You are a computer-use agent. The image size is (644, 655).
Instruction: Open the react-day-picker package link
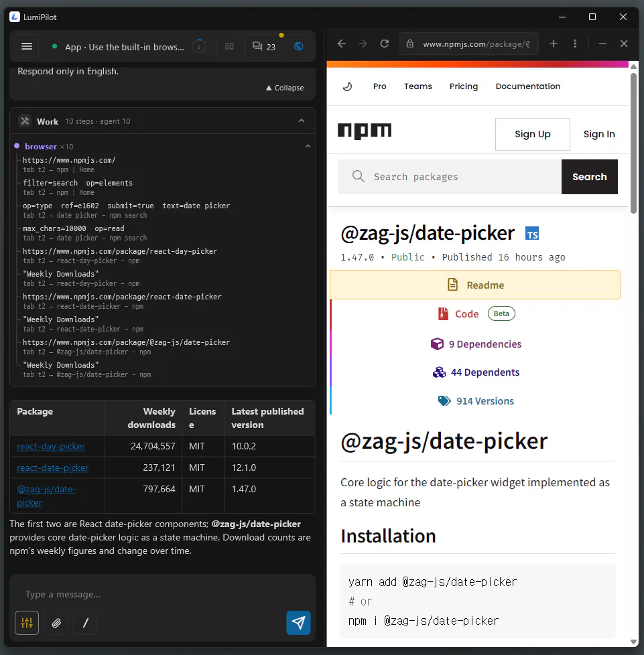(51, 446)
